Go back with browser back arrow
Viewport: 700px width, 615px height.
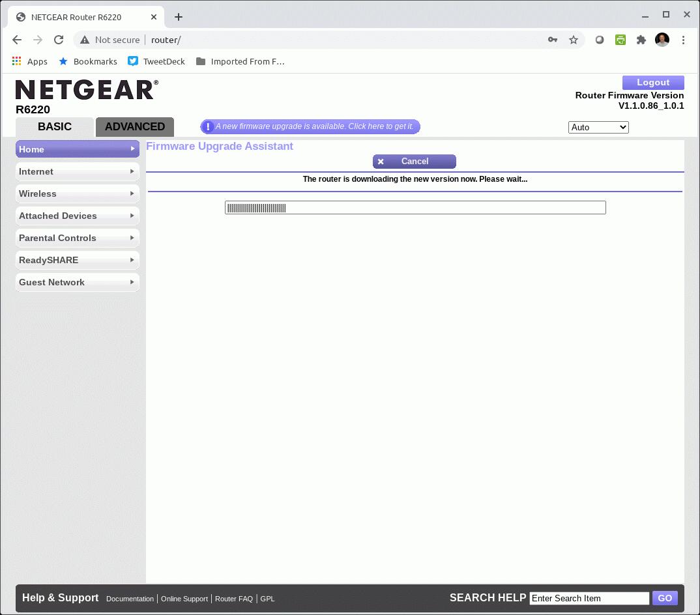pos(17,40)
